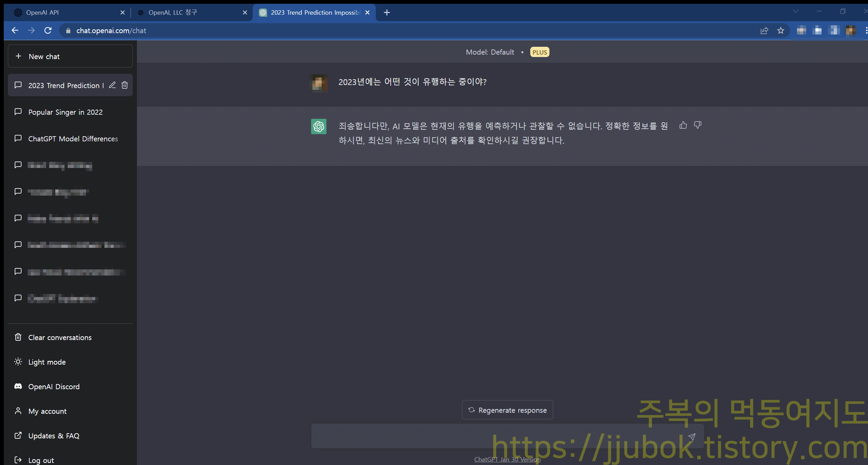
Task: Send the message with paper plane icon
Action: point(692,437)
